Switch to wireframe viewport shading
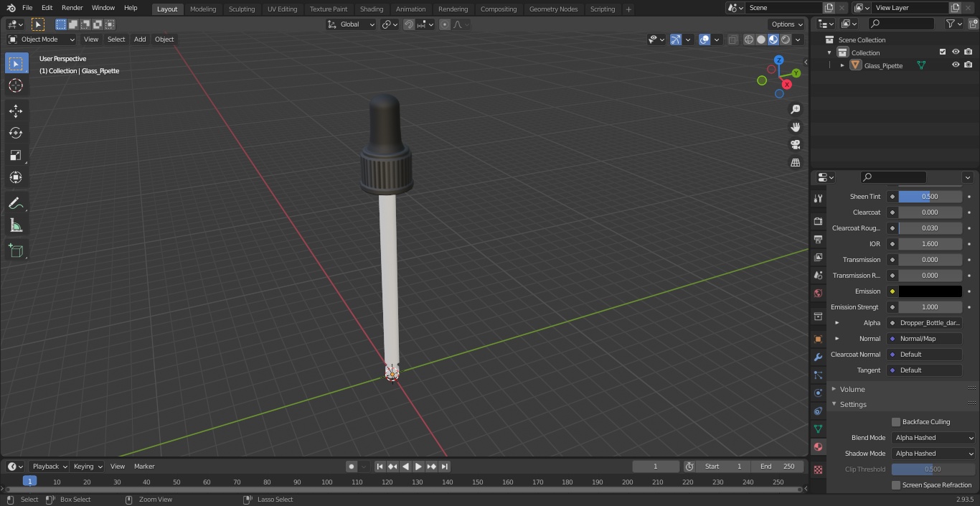The height and width of the screenshot is (506, 980). [748, 39]
